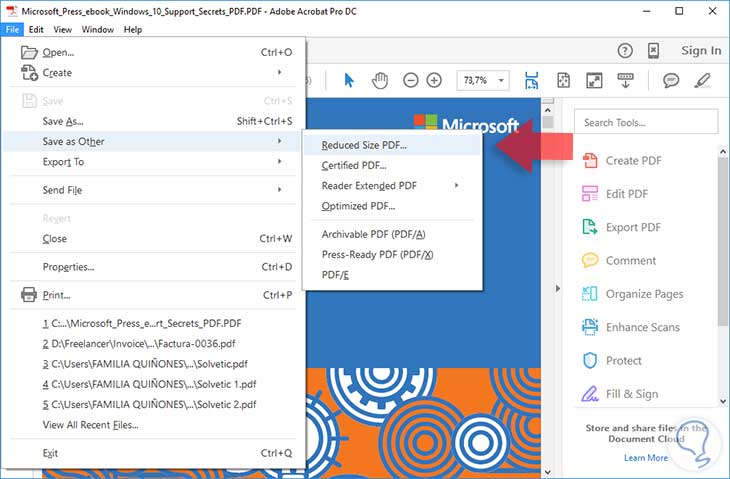The image size is (730, 479).
Task: Click the mobile link icon beside Sign In
Action: pos(653,50)
